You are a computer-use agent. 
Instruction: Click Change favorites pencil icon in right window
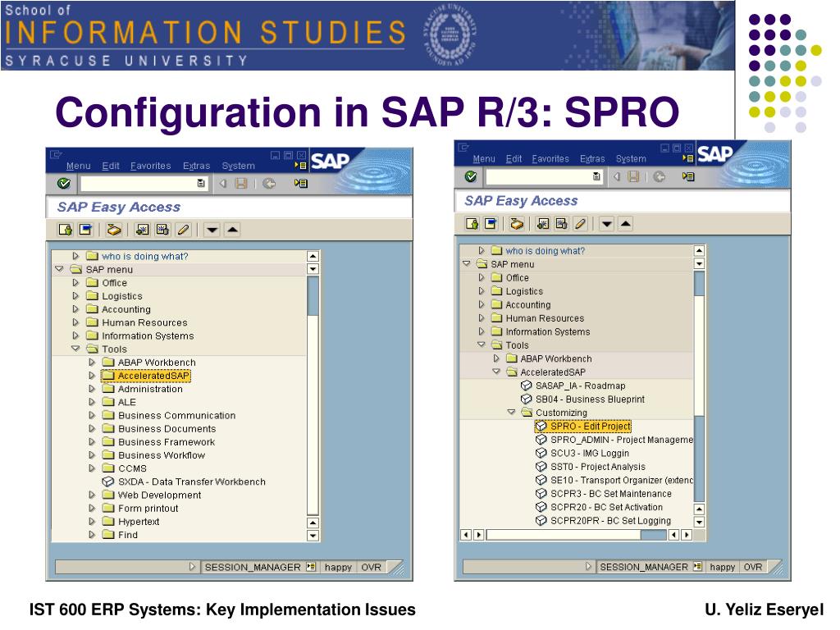580,223
